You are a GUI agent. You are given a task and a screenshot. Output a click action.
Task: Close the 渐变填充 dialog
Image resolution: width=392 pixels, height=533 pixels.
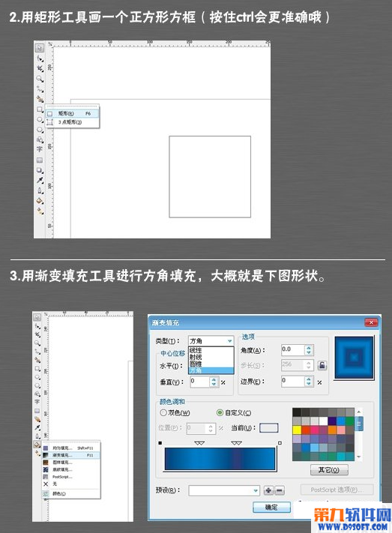371,322
